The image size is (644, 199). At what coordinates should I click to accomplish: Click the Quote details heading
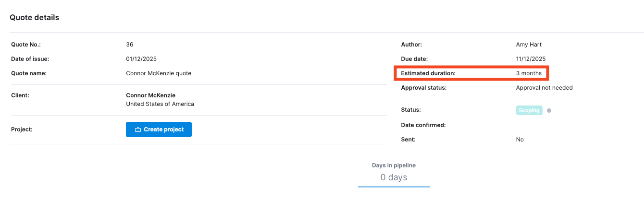tap(35, 17)
